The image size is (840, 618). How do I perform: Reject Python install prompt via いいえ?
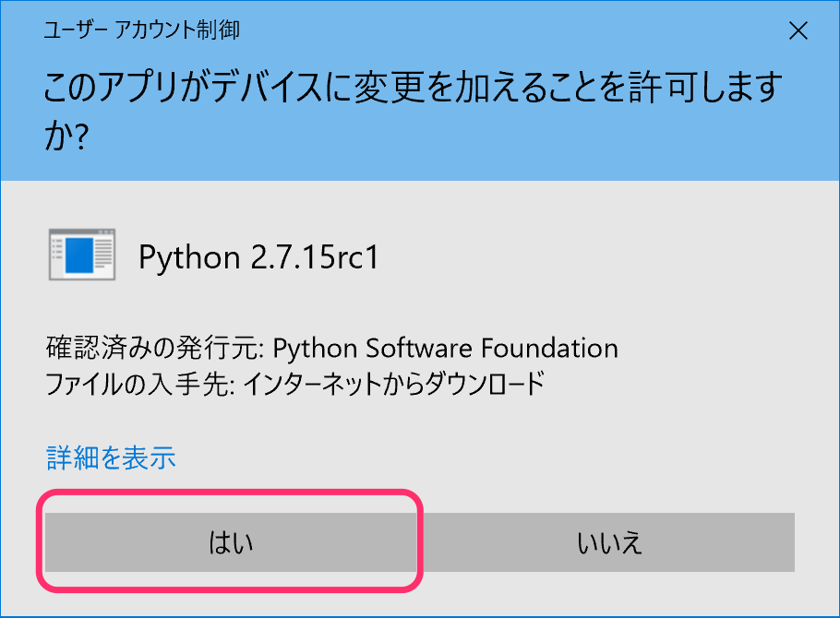[x=608, y=542]
